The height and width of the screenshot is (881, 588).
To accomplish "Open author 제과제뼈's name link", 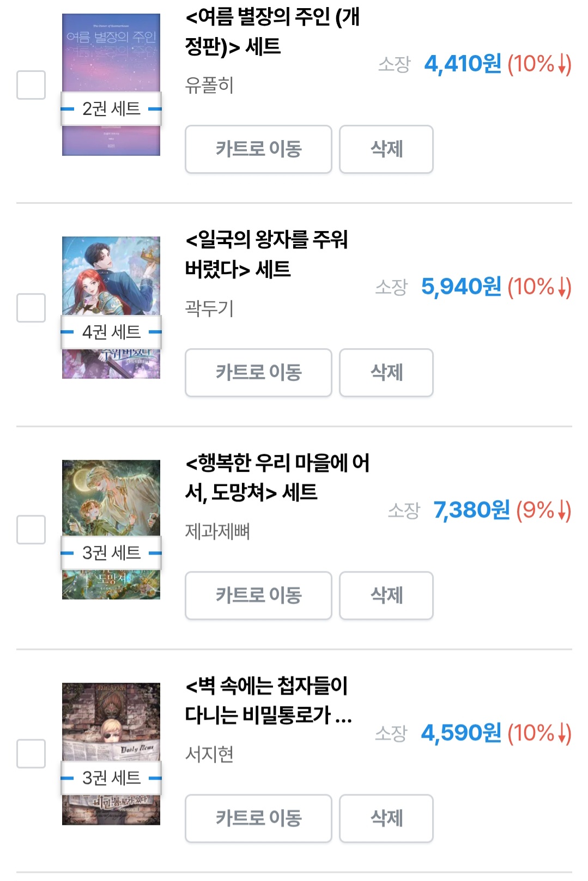I will pos(217,531).
